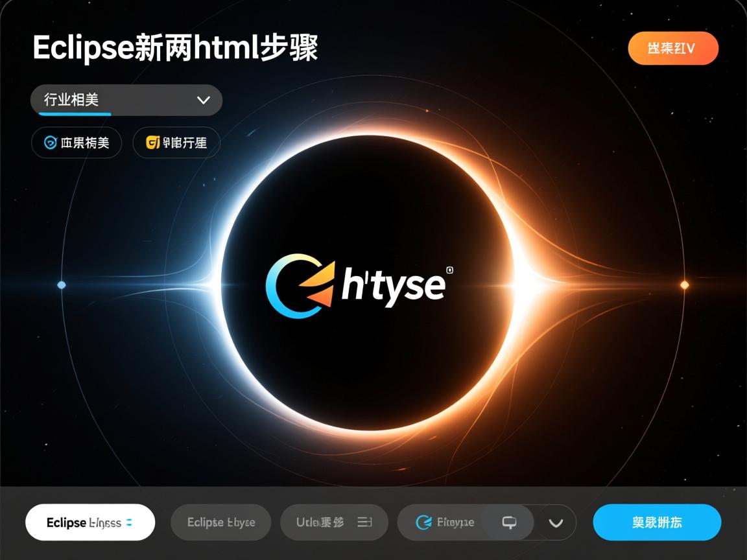Toggle the left filter chip on
Image resolution: width=747 pixels, height=560 pixels.
point(77,143)
